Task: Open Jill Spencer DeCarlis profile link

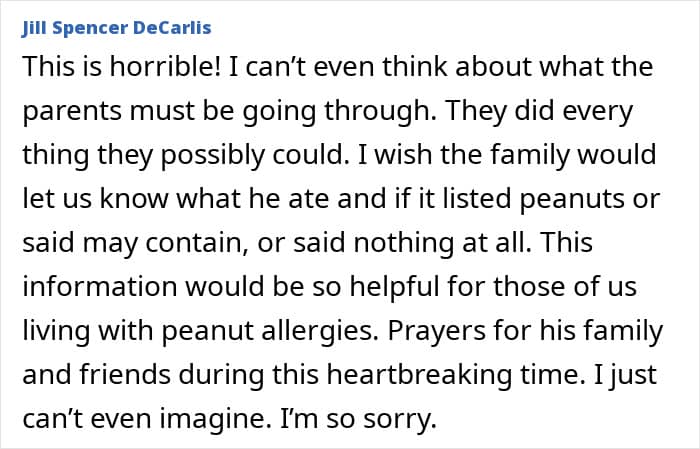Action: tap(117, 28)
